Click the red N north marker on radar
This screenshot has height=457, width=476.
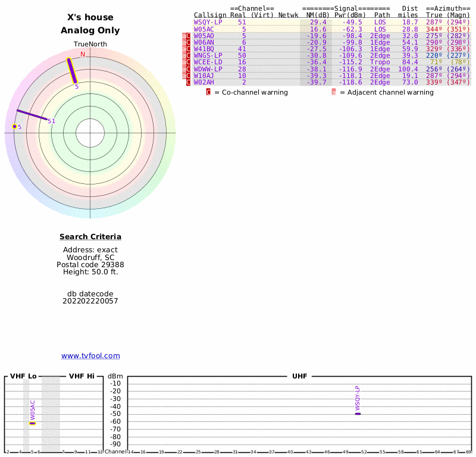click(x=83, y=55)
